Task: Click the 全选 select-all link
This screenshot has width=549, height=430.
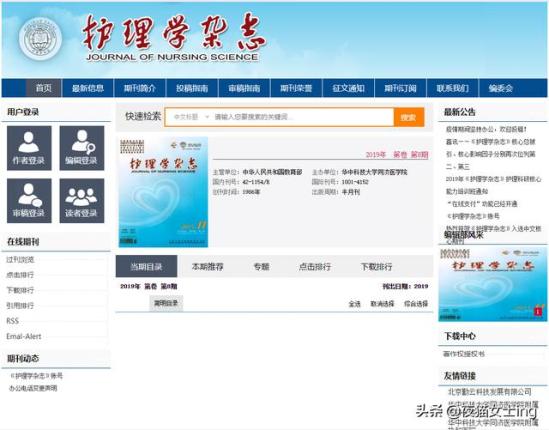Action: (354, 304)
